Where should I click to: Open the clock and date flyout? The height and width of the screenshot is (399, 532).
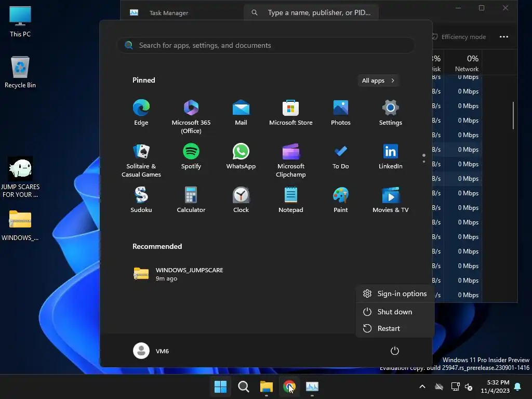[495, 387]
